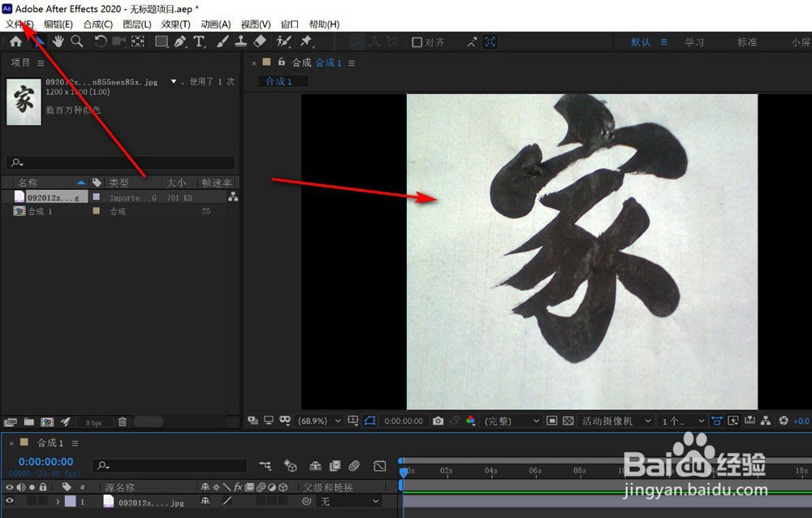
Task: Select the Type tool
Action: click(x=198, y=41)
